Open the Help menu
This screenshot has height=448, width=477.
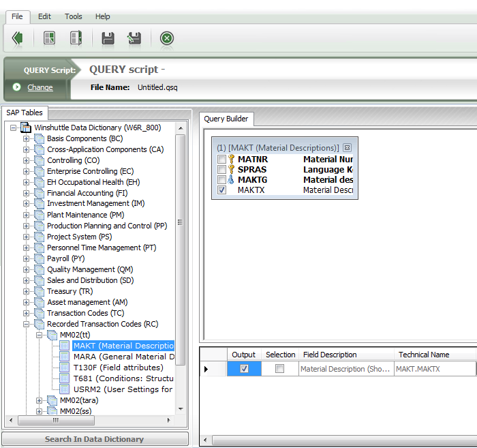102,16
